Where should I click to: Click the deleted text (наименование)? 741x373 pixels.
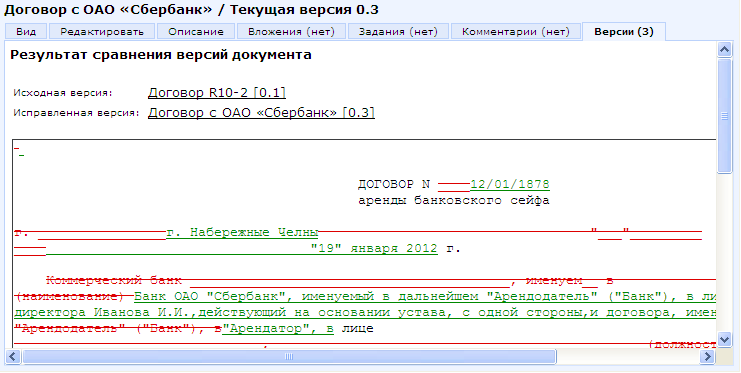[x=69, y=297]
